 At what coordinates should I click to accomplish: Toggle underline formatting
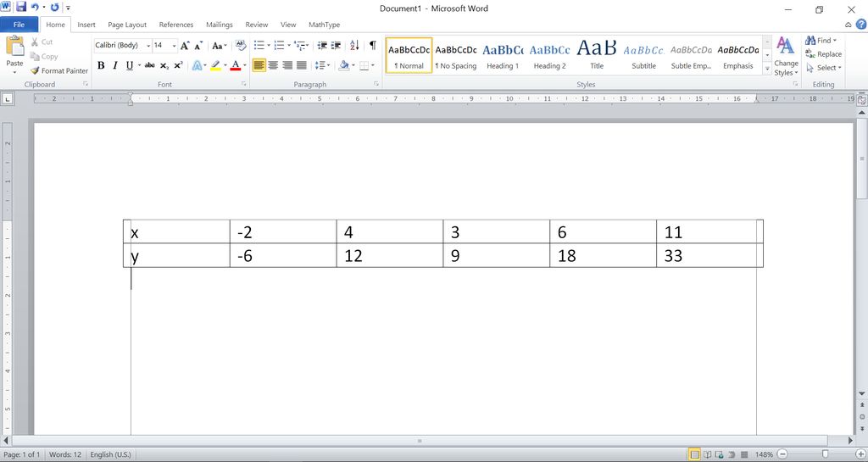[129, 65]
